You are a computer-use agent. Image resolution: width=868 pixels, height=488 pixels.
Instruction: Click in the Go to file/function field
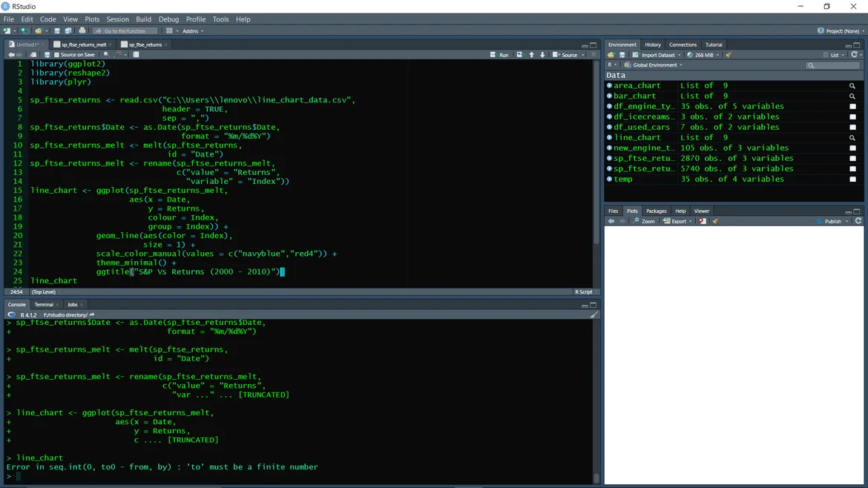(125, 31)
